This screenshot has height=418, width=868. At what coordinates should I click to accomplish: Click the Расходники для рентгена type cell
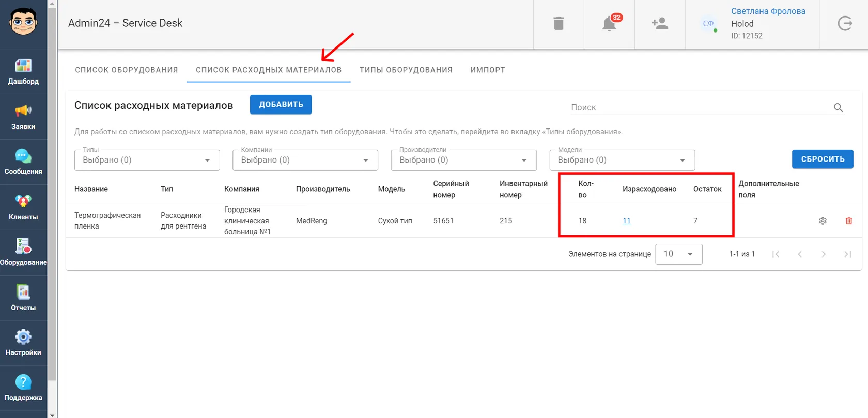coord(183,221)
